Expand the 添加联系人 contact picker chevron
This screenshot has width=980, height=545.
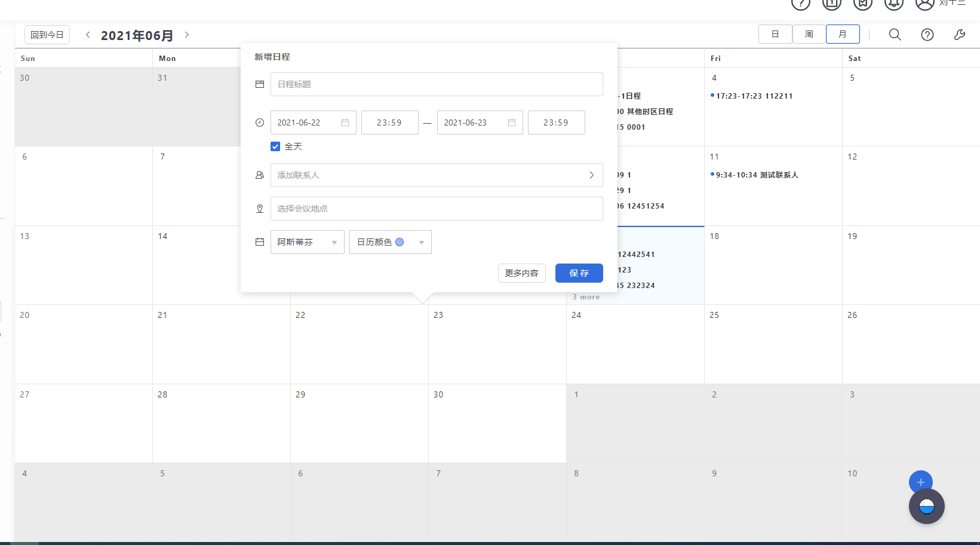[591, 175]
